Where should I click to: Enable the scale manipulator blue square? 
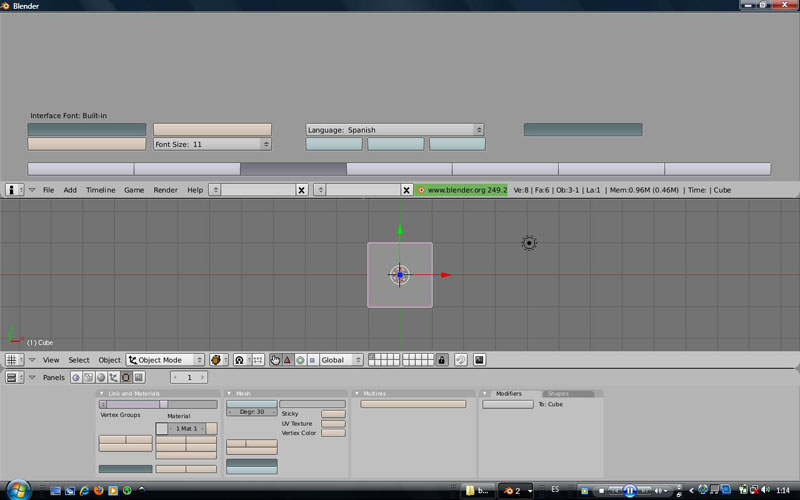tap(312, 360)
